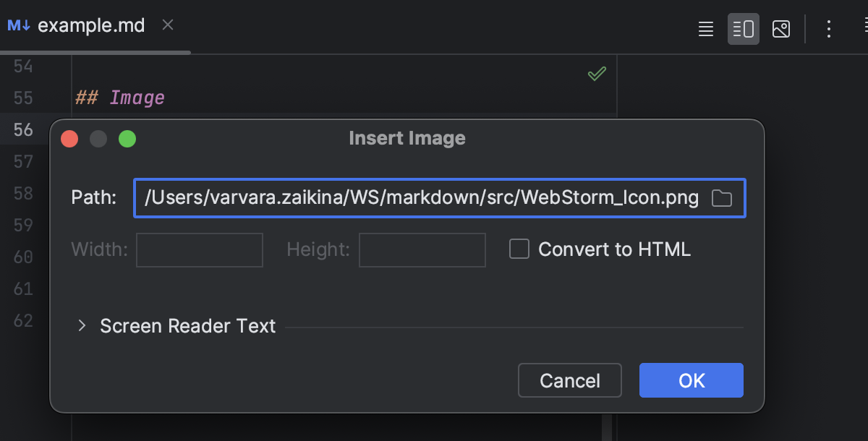This screenshot has height=441, width=868.
Task: Switch to preview-only mode
Action: click(780, 29)
